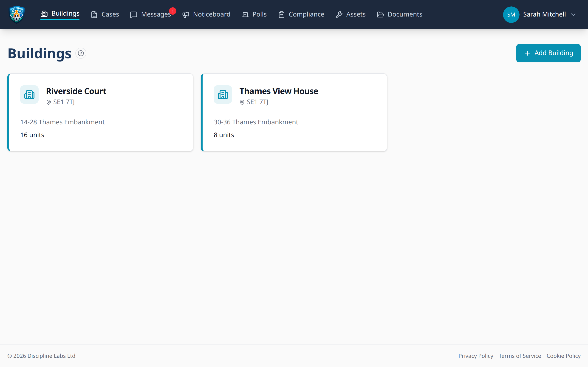Viewport: 588px width, 367px height.
Task: Click the Noticeboard megaphone icon
Action: point(186,15)
